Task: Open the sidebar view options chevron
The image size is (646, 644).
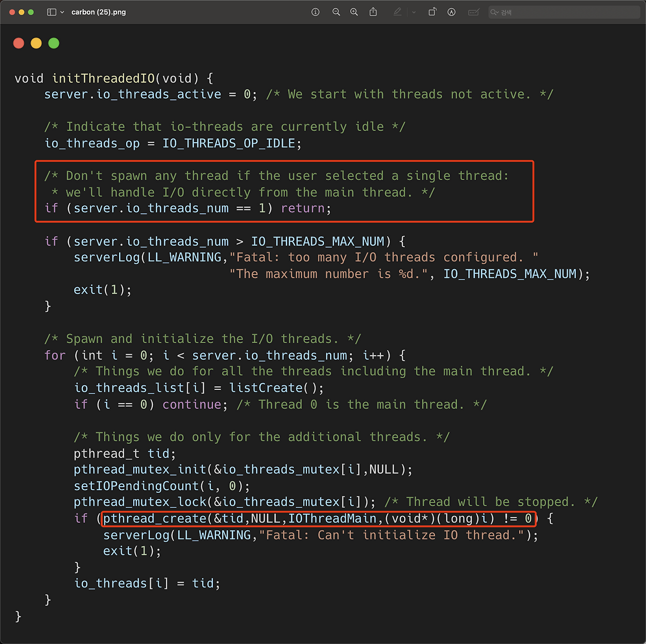Action: [62, 12]
